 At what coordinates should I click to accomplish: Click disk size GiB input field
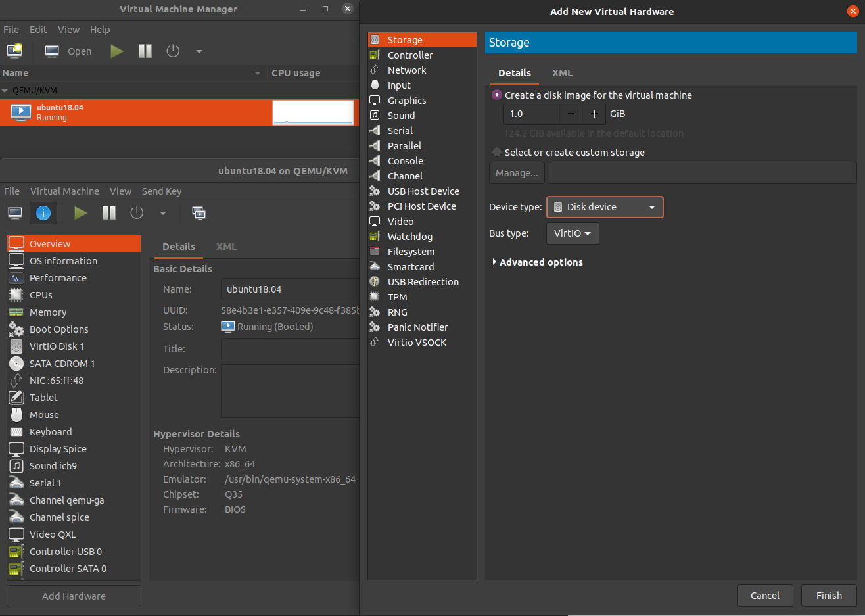(x=532, y=114)
